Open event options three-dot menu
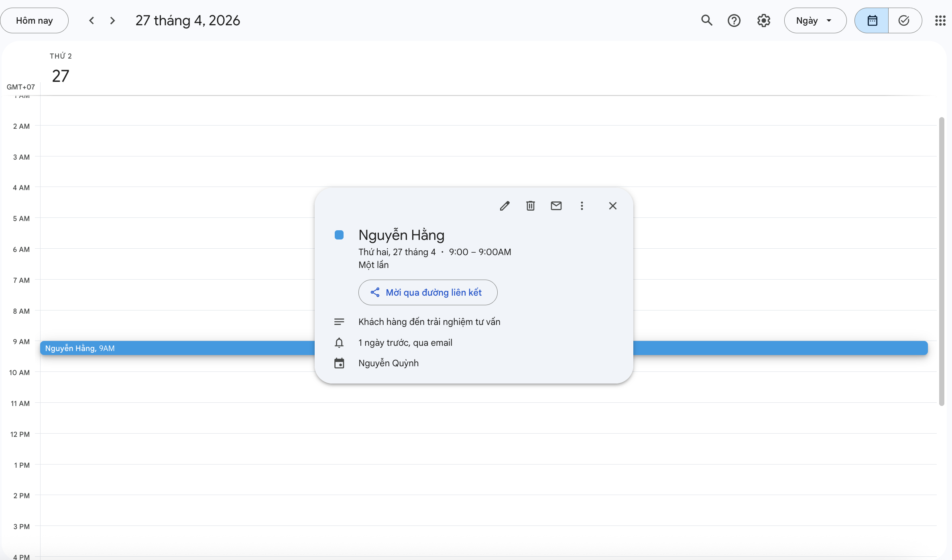The image size is (952, 560). pyautogui.click(x=582, y=206)
